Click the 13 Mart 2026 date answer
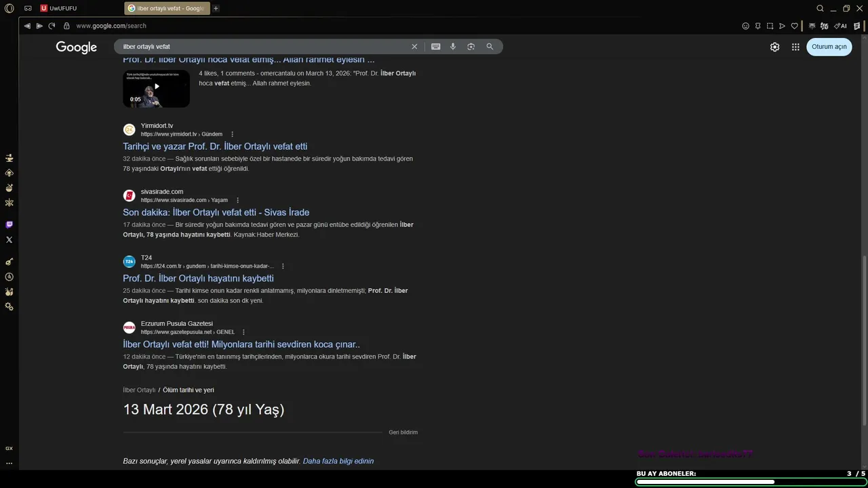Image resolution: width=868 pixels, height=488 pixels. (203, 409)
